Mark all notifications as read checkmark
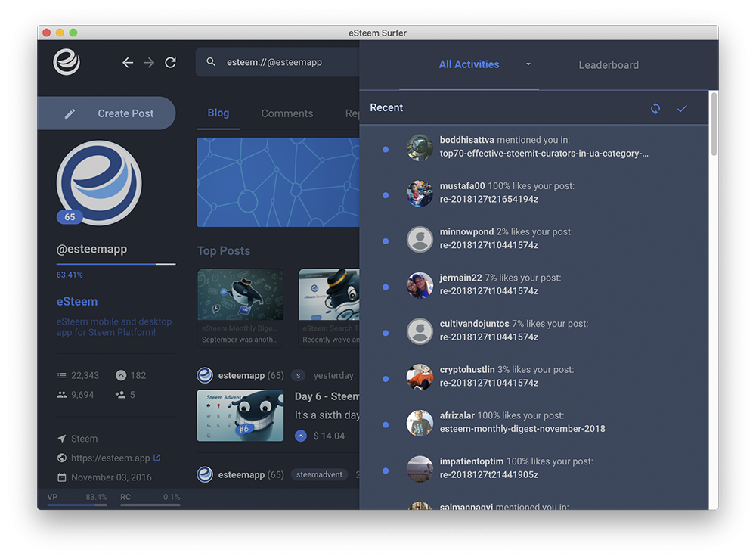This screenshot has width=756, height=559. (682, 108)
